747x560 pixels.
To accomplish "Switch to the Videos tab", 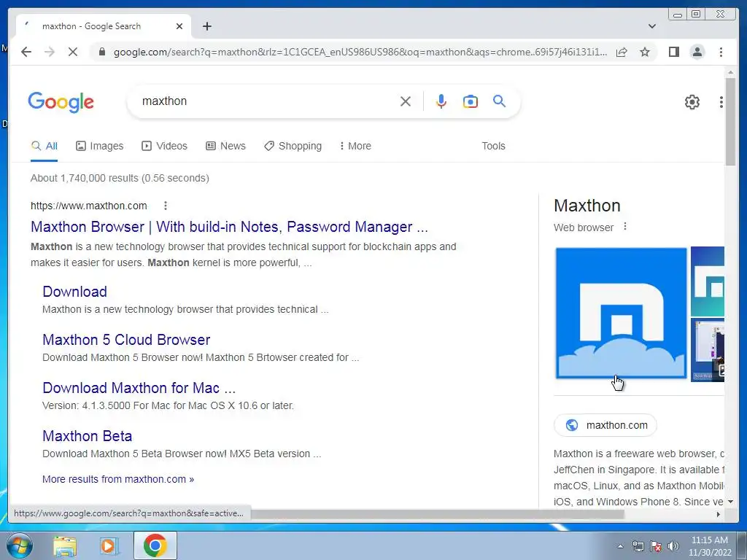I will [x=164, y=146].
